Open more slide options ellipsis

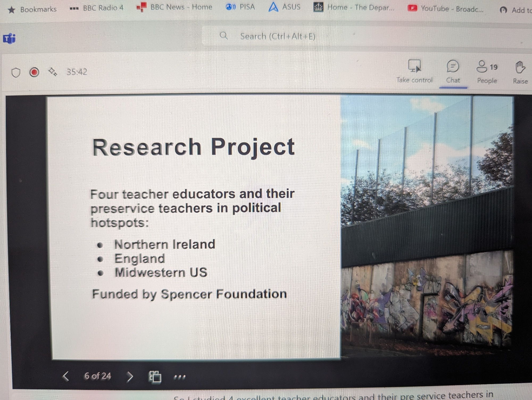179,377
